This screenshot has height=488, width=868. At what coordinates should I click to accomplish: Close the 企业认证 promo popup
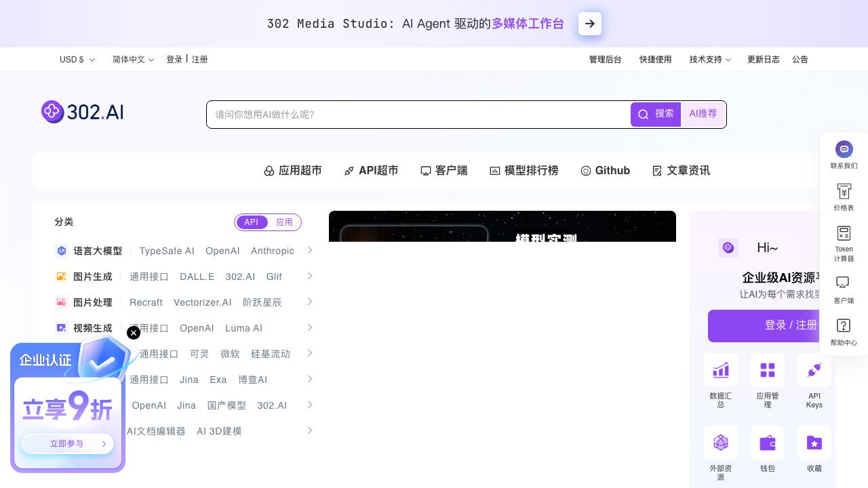pos(134,333)
